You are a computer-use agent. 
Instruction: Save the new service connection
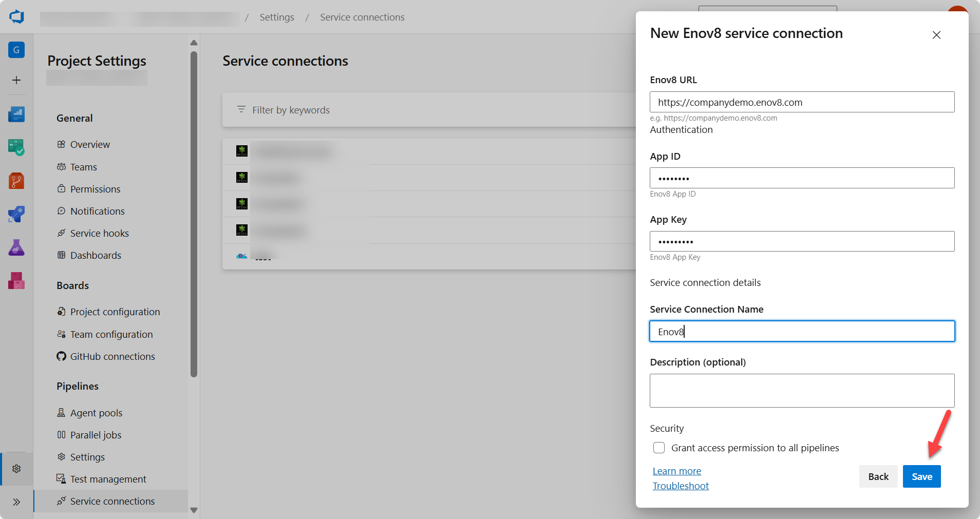[x=922, y=476]
